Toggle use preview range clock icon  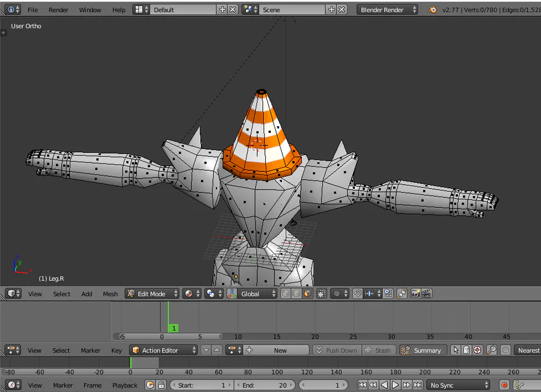[x=150, y=385]
